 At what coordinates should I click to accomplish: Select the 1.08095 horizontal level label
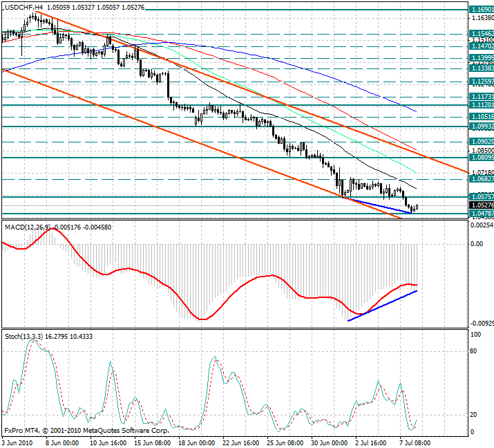481,158
